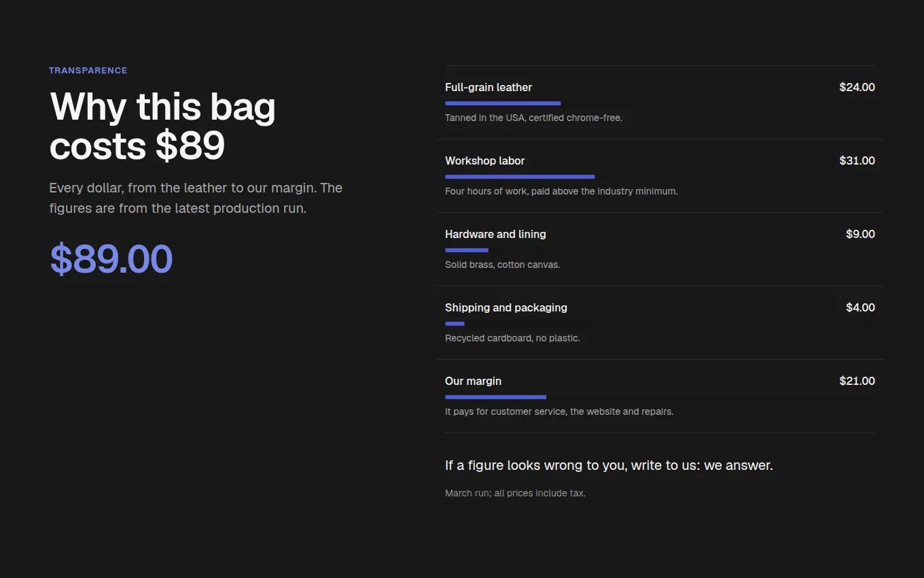Image resolution: width=924 pixels, height=578 pixels.
Task: Click the "Hardware and lining" row label
Action: [495, 234]
